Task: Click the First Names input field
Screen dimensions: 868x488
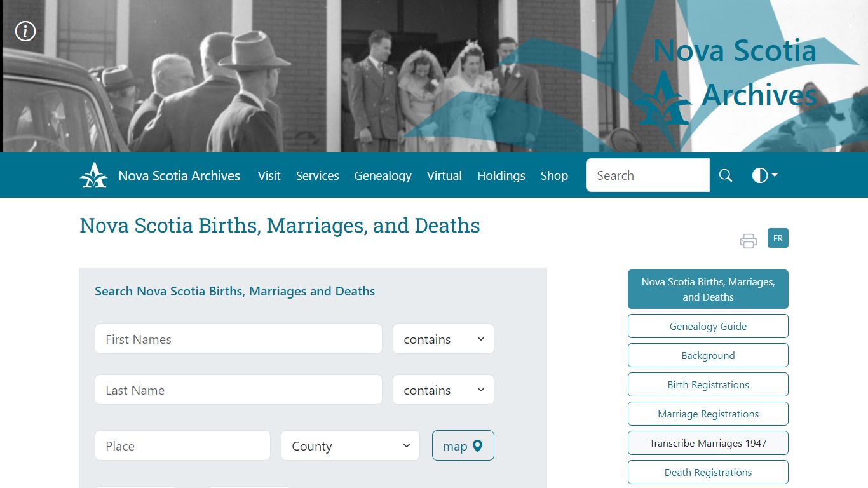Action: [238, 339]
